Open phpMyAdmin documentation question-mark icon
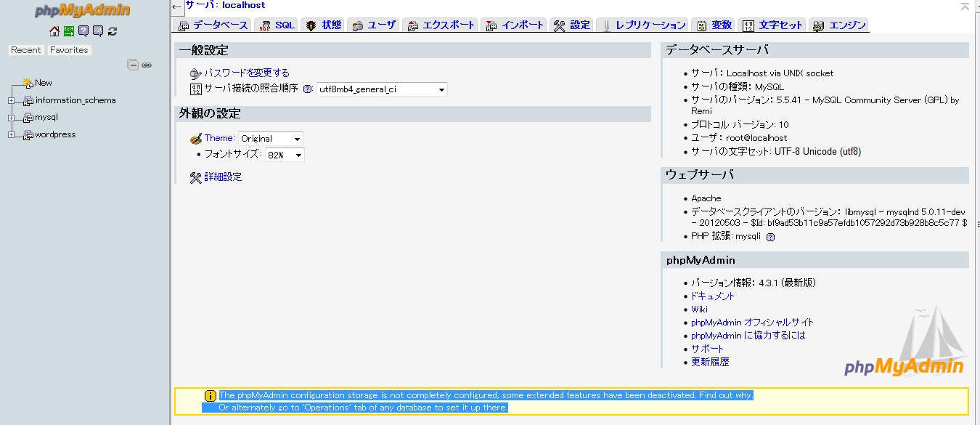Viewport: 980px width, 425px height. click(83, 31)
